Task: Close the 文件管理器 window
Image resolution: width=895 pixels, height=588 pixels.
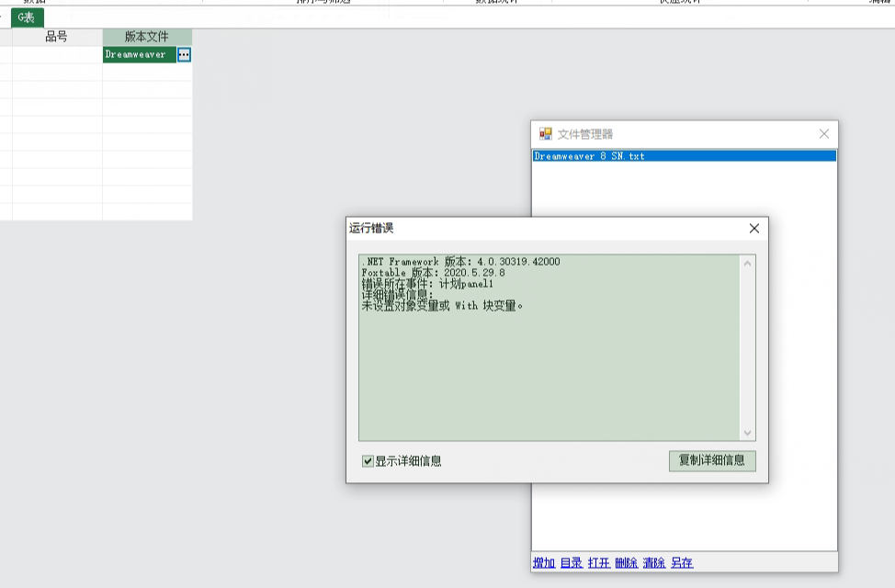Action: (x=823, y=134)
